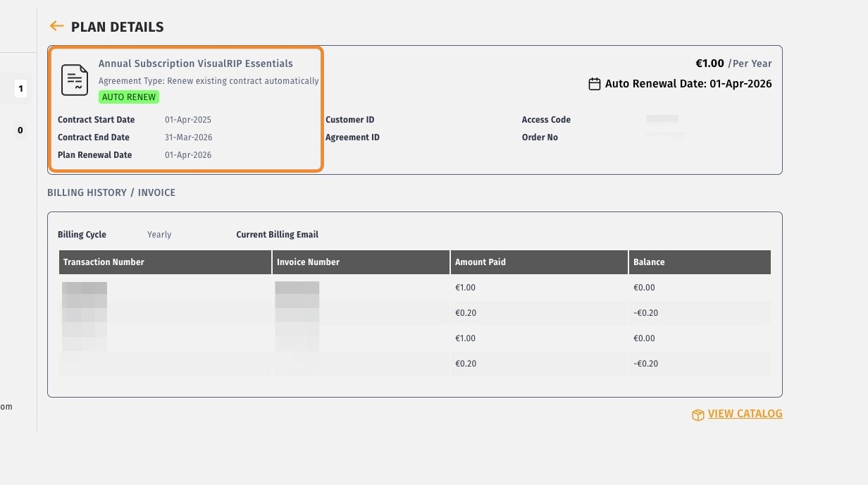Go back using the orange arrow
This screenshot has height=485, width=868.
click(x=56, y=26)
